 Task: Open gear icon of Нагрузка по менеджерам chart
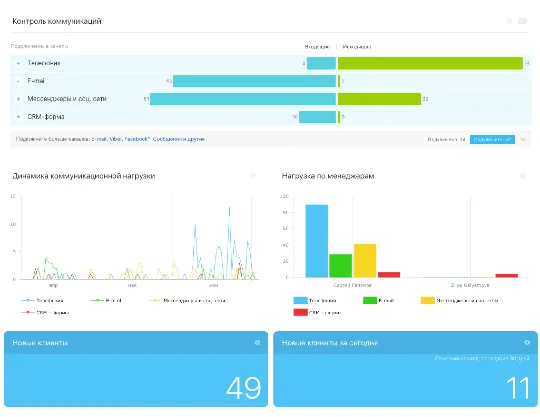coord(523,176)
